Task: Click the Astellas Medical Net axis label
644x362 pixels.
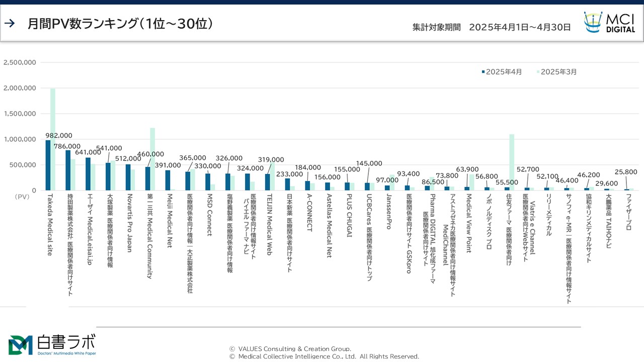Action: (x=329, y=225)
